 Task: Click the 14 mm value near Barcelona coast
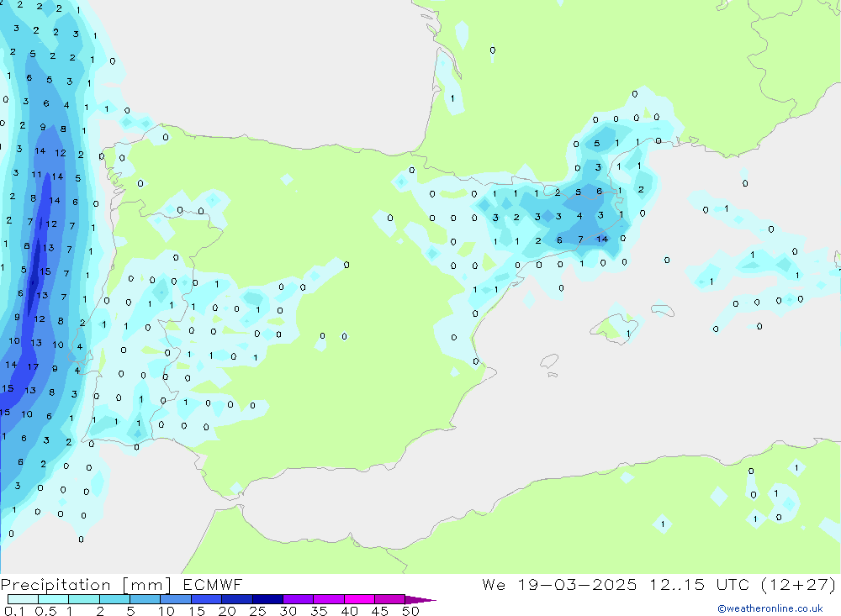(602, 240)
